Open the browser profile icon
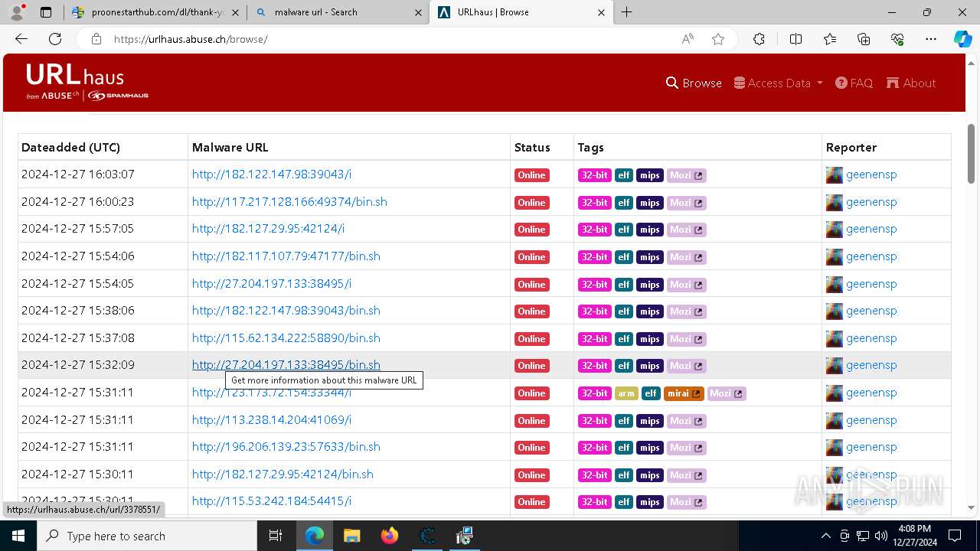980x551 pixels. tap(16, 12)
